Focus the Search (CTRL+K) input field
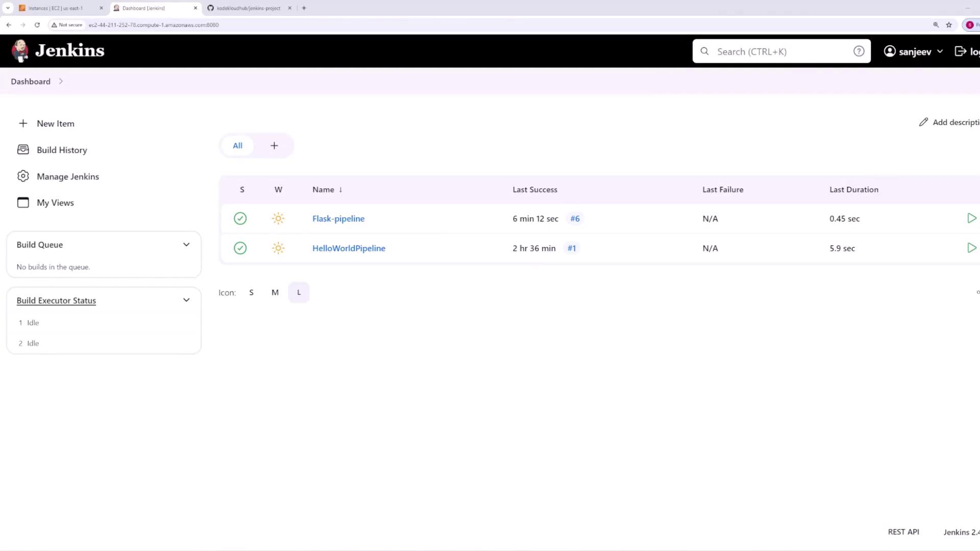The image size is (980, 551). click(781, 52)
